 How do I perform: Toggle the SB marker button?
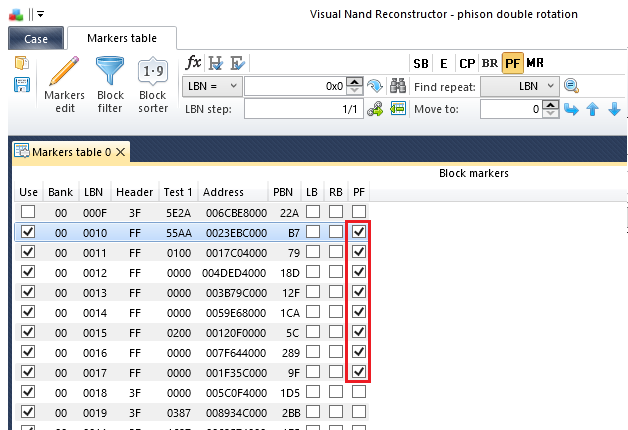click(x=421, y=63)
